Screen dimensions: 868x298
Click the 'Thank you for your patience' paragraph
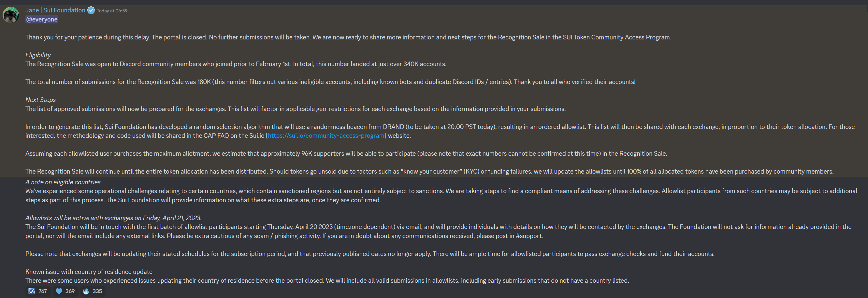pos(348,37)
